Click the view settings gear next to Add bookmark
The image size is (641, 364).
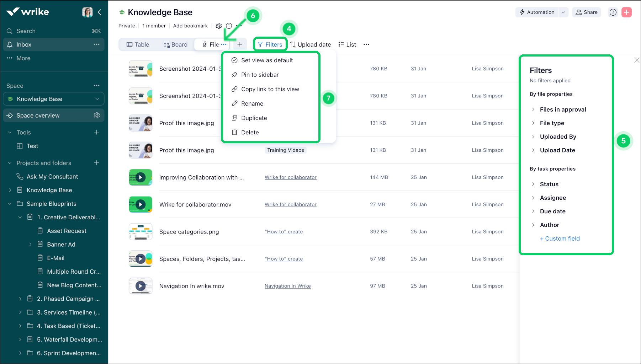coord(219,26)
